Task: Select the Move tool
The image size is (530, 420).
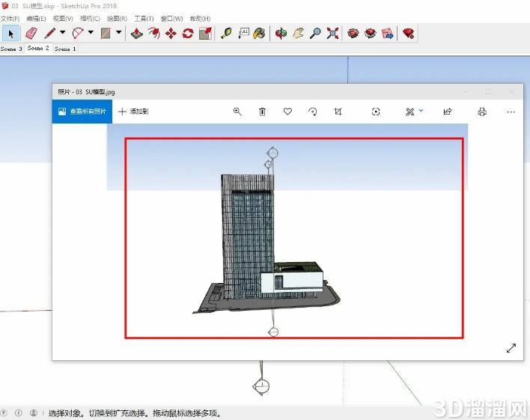Action: click(x=171, y=34)
